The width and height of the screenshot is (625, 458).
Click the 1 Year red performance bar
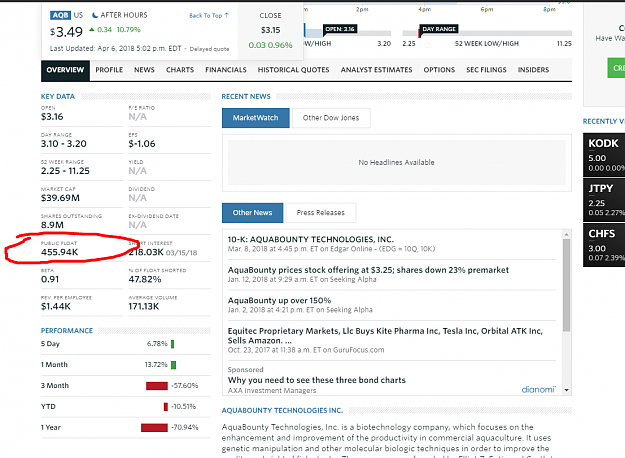pyautogui.click(x=154, y=428)
